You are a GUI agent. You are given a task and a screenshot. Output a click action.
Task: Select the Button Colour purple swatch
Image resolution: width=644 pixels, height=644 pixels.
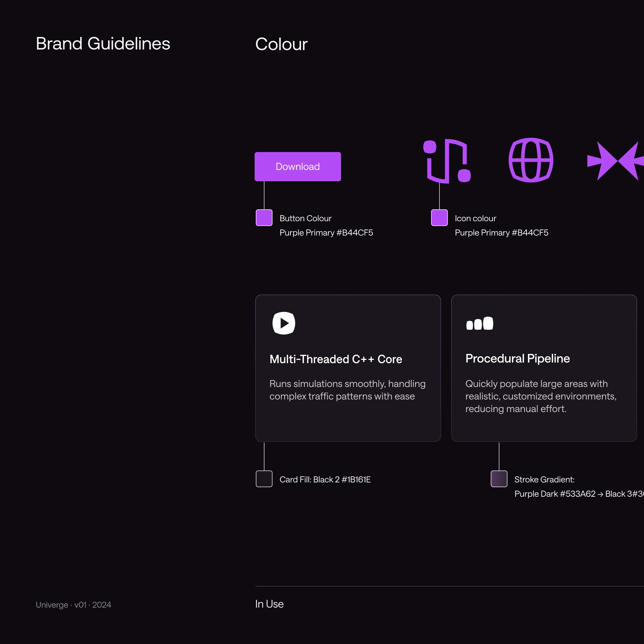point(264,218)
